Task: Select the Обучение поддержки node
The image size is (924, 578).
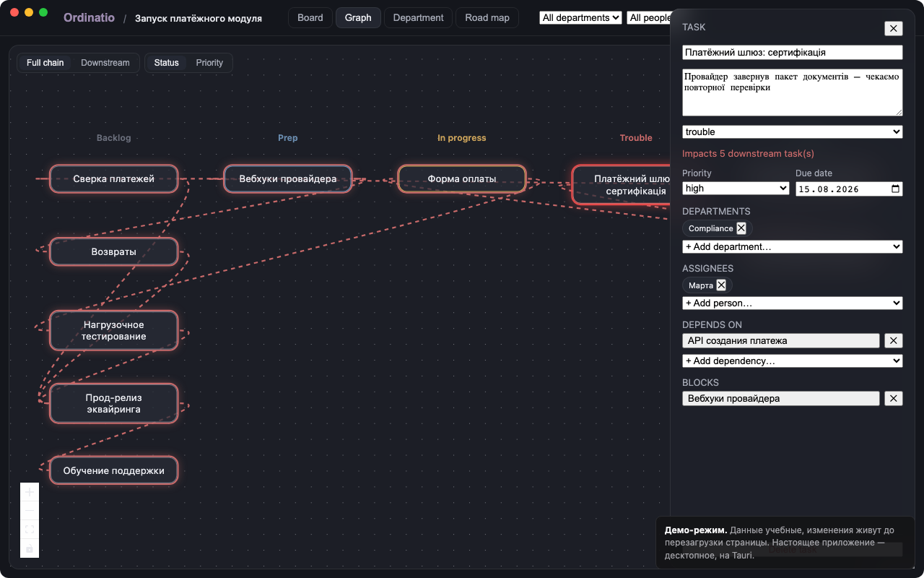Action: point(114,470)
